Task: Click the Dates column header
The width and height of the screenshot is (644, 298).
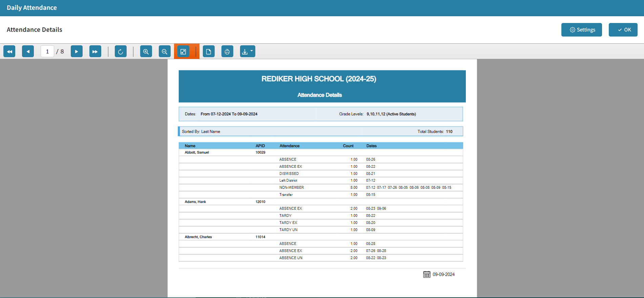Action: tap(371, 146)
